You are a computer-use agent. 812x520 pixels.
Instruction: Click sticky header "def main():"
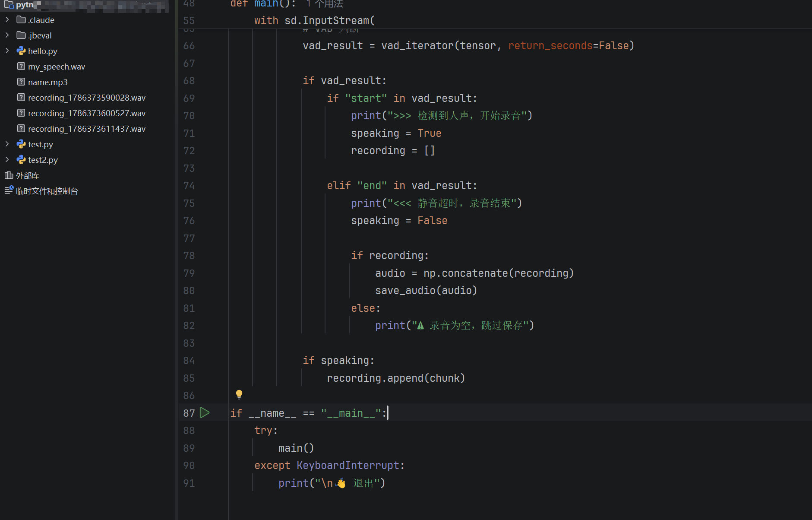click(x=263, y=4)
